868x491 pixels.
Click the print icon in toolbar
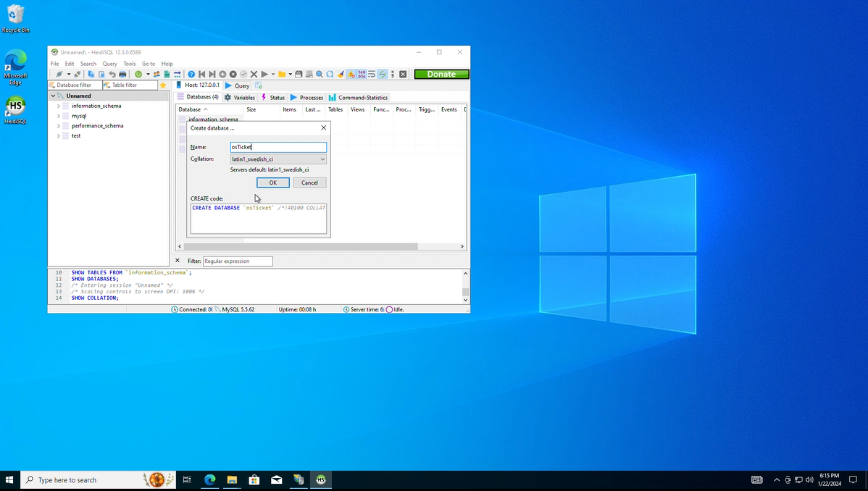pyautogui.click(x=122, y=74)
